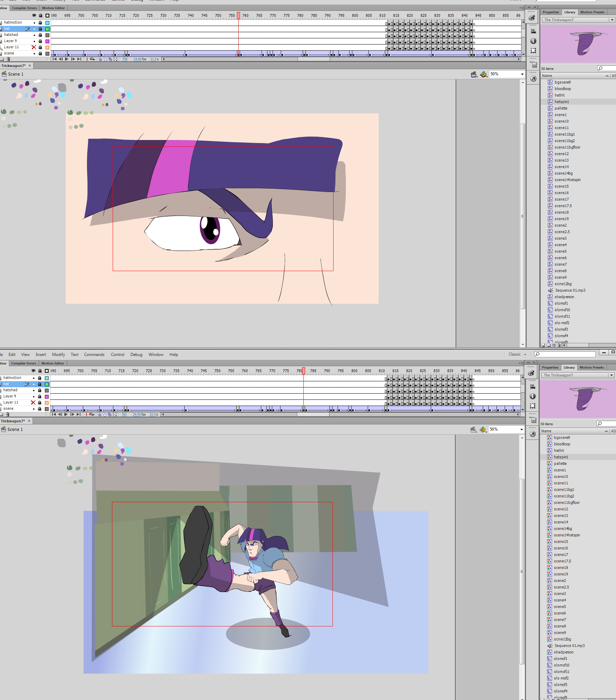Screen dimensions: 616x700
Task: Open the Info panel icon in lower window
Action: click(x=532, y=397)
